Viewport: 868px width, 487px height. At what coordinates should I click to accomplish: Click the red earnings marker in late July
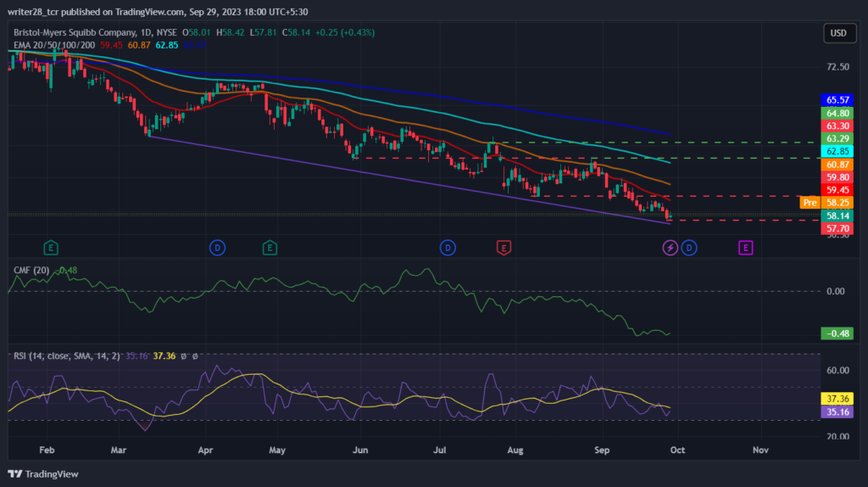click(x=504, y=248)
